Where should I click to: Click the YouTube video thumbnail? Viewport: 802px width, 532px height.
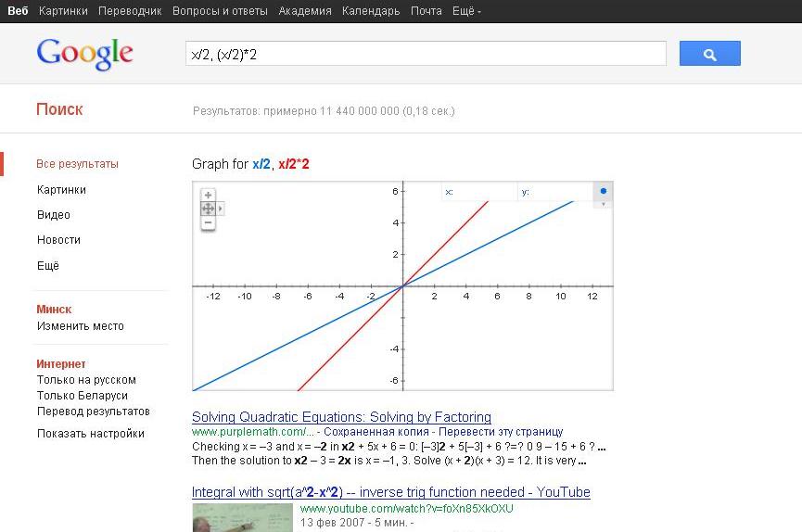pos(242,518)
